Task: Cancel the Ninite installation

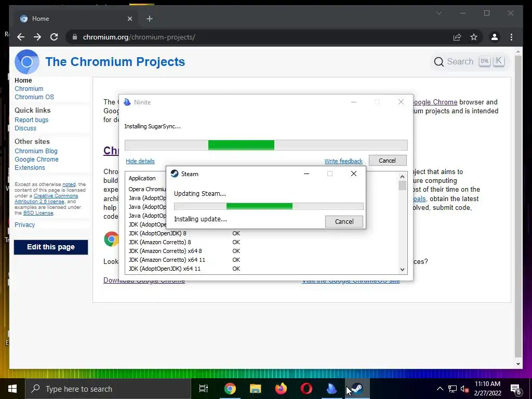Action: (388, 161)
